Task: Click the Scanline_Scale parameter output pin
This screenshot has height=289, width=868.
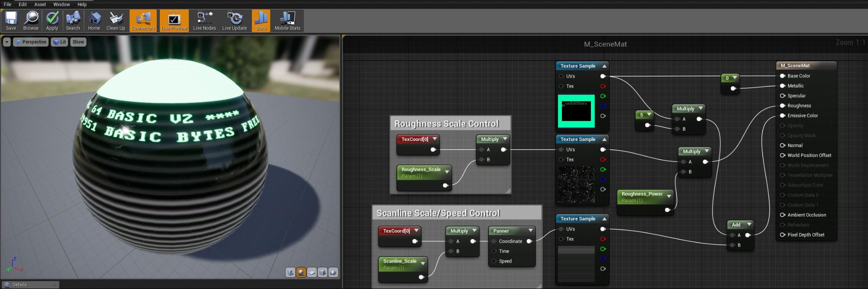Action: pos(421,277)
